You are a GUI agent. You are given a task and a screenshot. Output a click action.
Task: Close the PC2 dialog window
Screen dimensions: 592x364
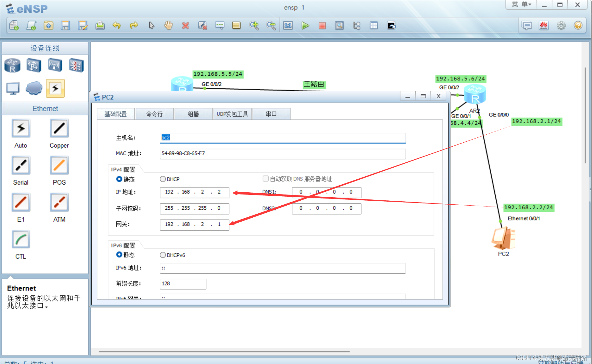coord(439,96)
